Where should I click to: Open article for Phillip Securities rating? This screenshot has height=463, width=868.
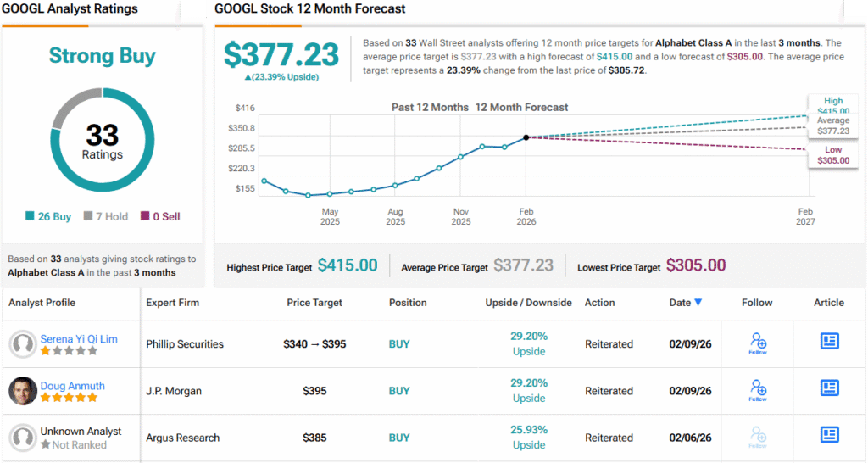(x=828, y=341)
